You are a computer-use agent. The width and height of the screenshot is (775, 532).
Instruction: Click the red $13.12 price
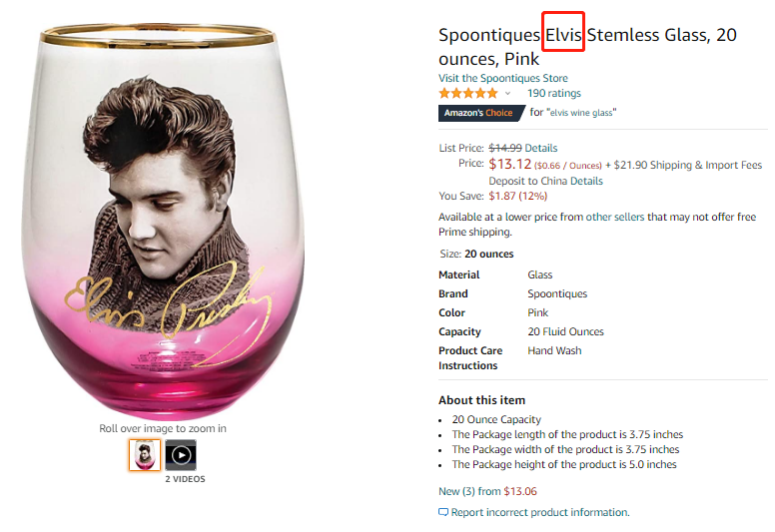coord(509,164)
